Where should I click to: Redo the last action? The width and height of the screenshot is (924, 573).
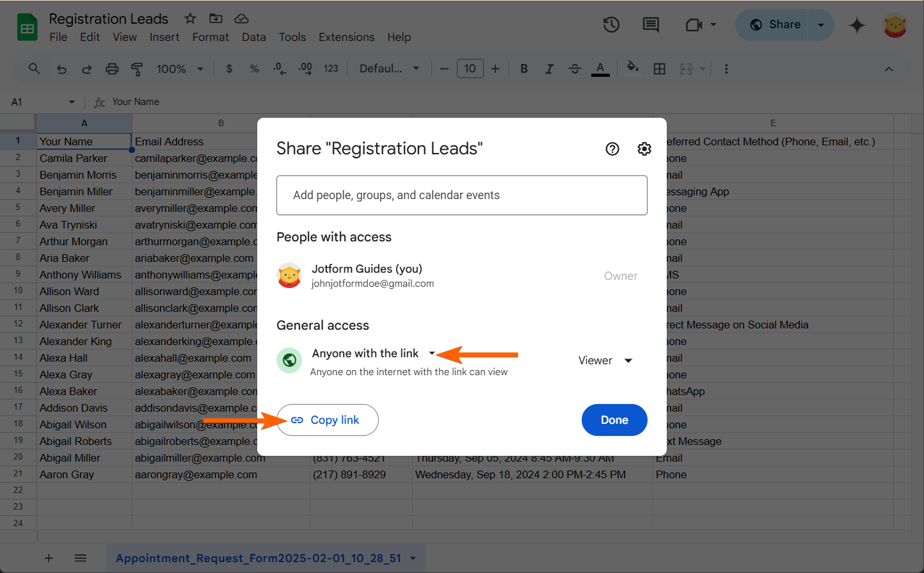(86, 69)
